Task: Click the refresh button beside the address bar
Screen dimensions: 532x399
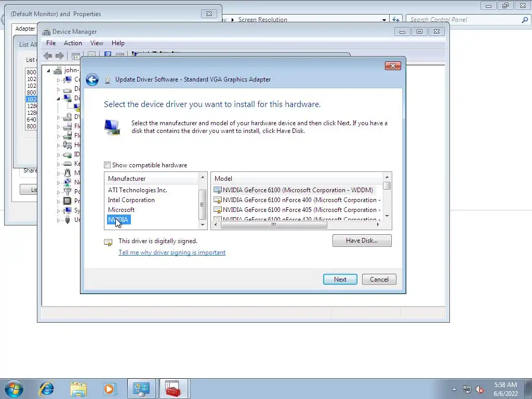Action: [x=395, y=20]
